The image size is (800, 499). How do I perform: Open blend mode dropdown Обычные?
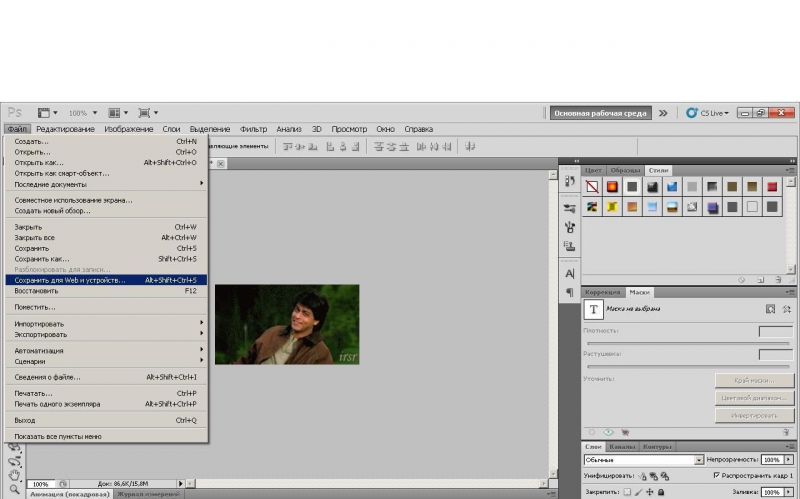[643, 460]
